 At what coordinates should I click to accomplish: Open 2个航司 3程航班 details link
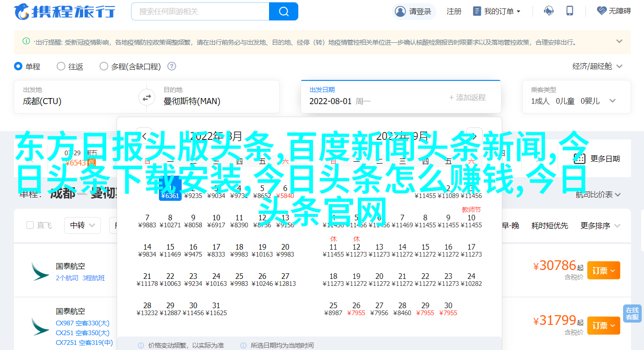click(x=80, y=278)
